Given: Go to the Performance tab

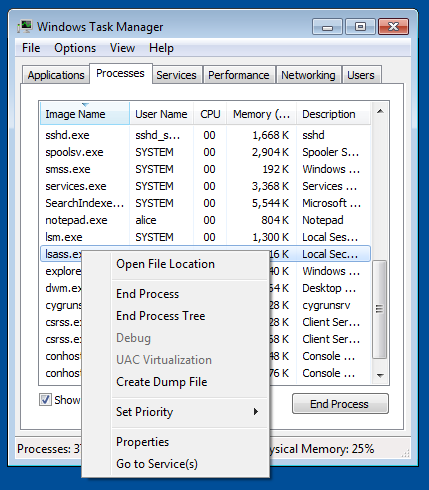Looking at the screenshot, I should click(239, 75).
